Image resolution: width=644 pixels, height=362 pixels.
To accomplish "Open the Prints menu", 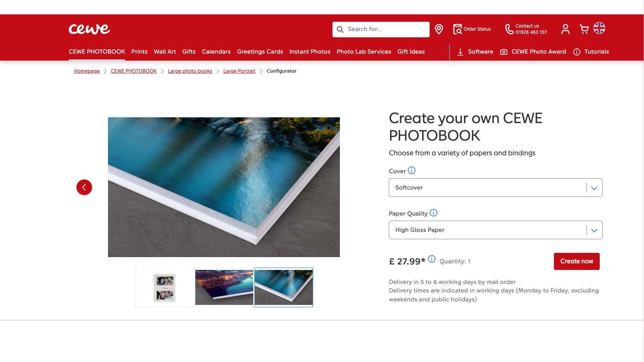I will tap(139, 52).
